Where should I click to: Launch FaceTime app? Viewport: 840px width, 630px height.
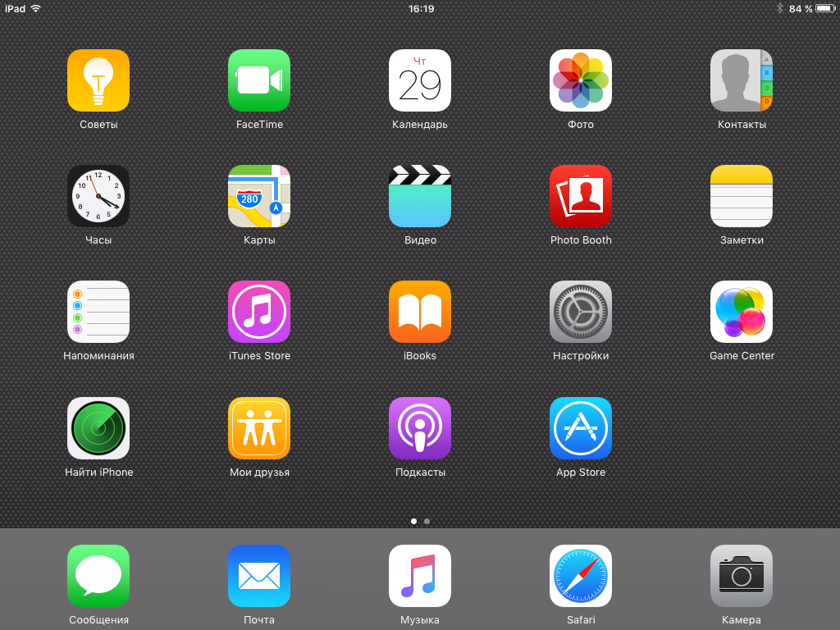point(259,80)
